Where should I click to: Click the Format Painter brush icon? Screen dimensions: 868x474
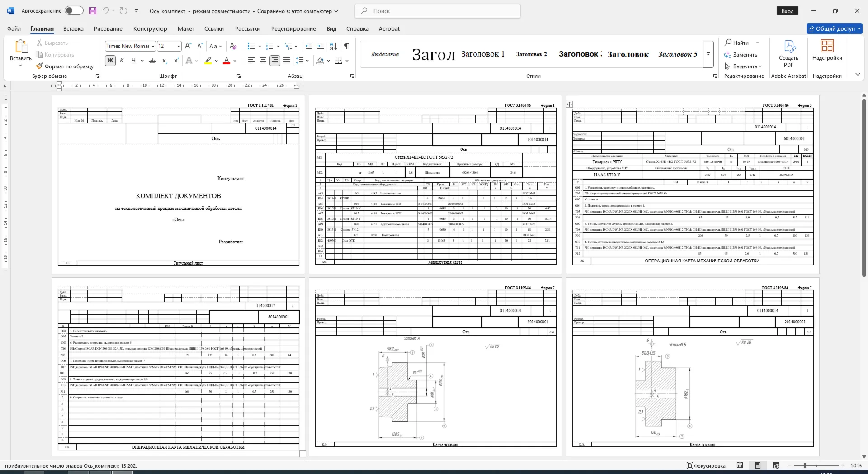[x=40, y=66]
